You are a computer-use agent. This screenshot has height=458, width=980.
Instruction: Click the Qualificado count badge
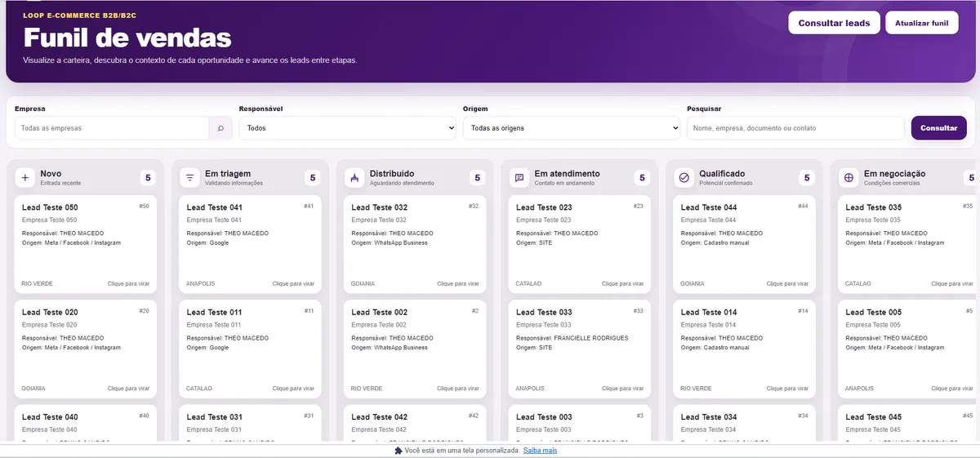click(807, 177)
